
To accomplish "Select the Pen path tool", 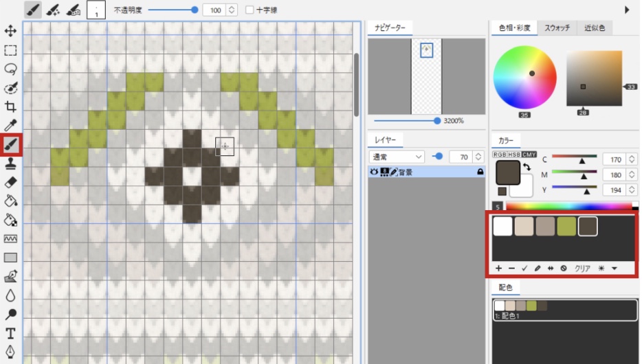I will click(10, 352).
